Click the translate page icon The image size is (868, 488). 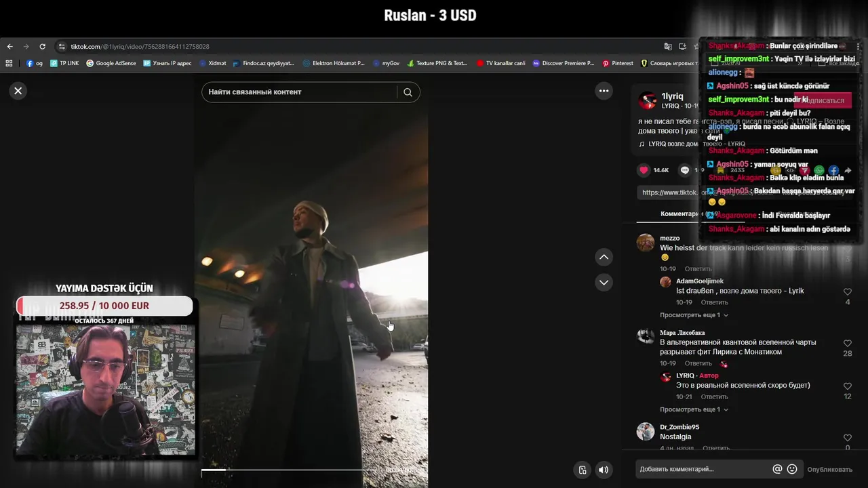pyautogui.click(x=668, y=47)
